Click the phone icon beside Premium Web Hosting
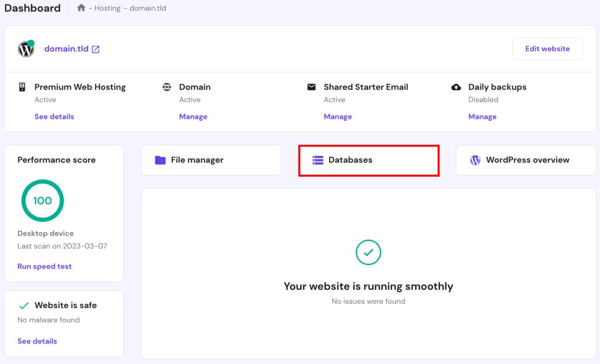Screen dimensions: 600x364 click(x=22, y=87)
